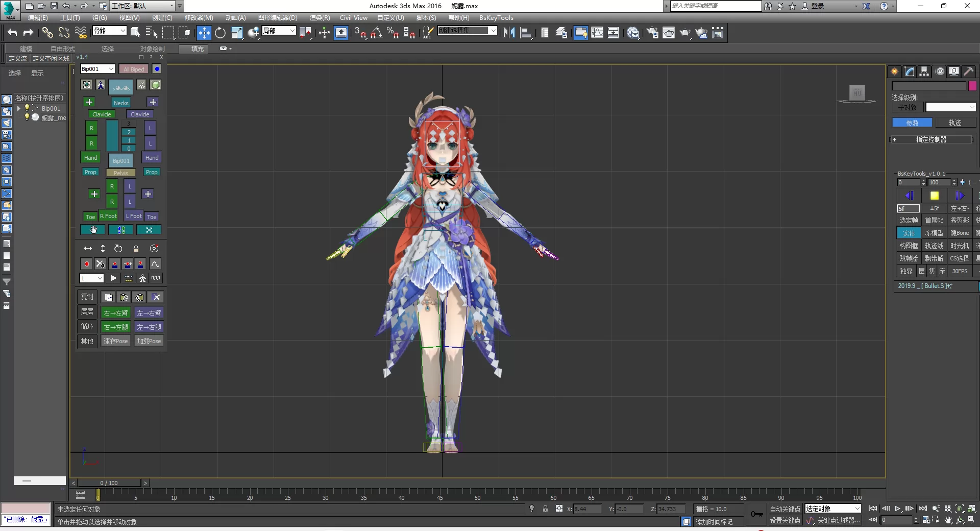Click the Mirror tool icon
980x531 pixels.
click(x=509, y=33)
